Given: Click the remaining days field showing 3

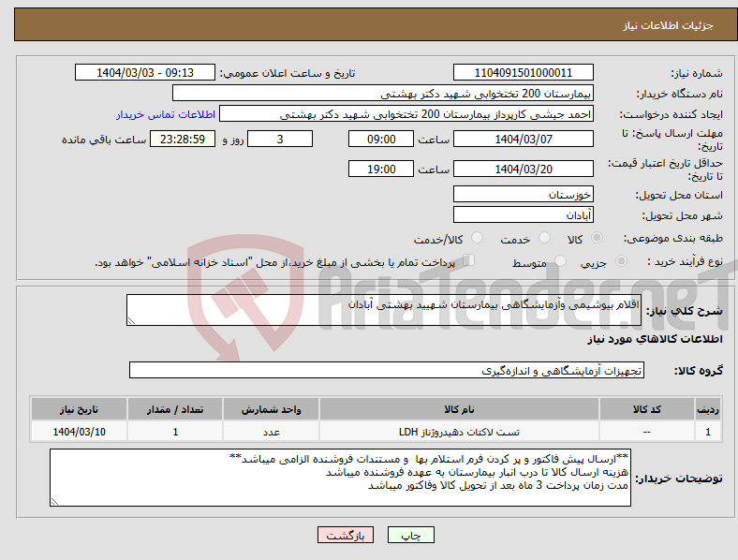Looking at the screenshot, I should pos(280,139).
